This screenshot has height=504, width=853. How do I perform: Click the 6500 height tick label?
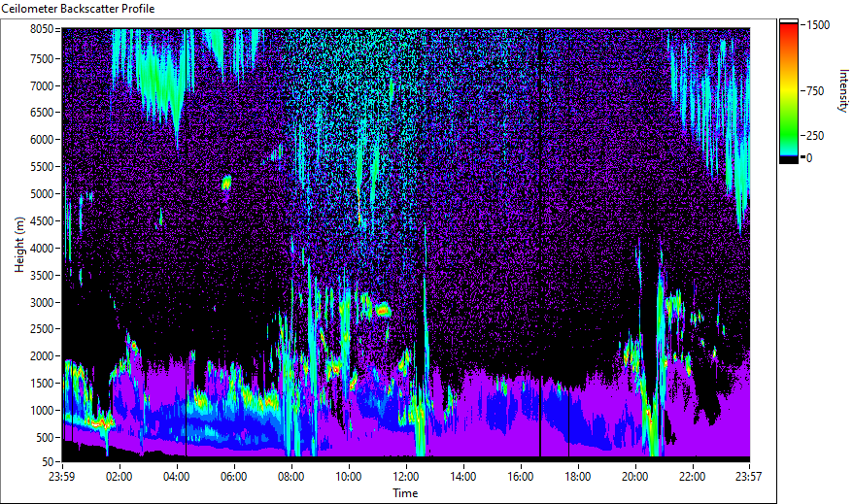point(42,113)
